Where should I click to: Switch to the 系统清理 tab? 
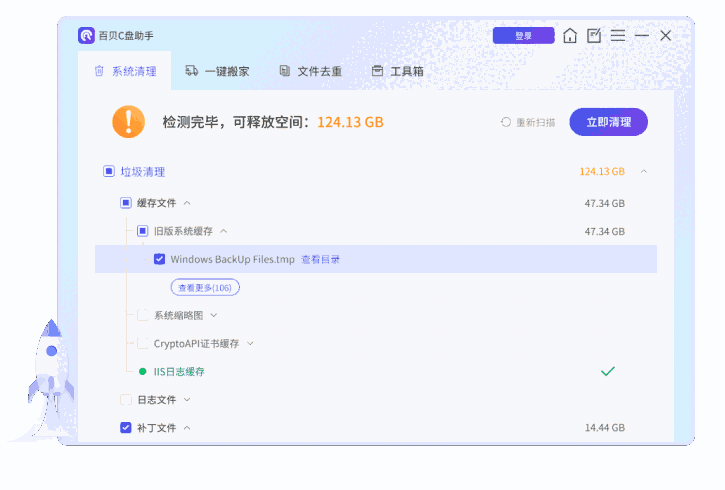tap(124, 71)
